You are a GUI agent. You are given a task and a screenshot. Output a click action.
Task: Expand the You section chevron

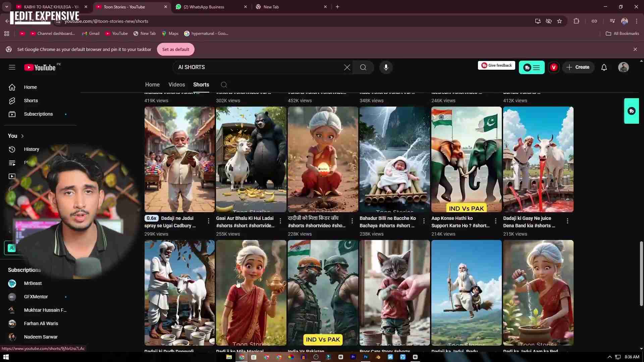22,136
